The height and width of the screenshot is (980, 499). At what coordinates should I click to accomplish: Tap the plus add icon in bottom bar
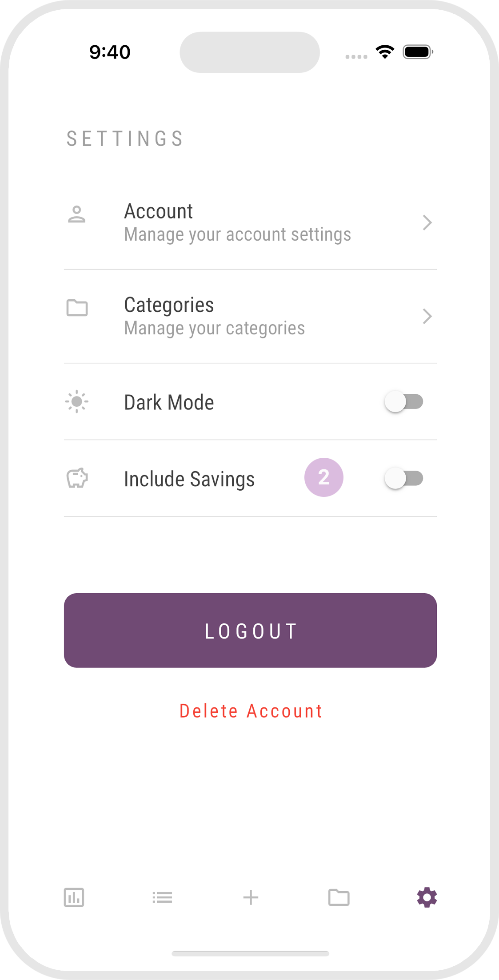click(251, 897)
